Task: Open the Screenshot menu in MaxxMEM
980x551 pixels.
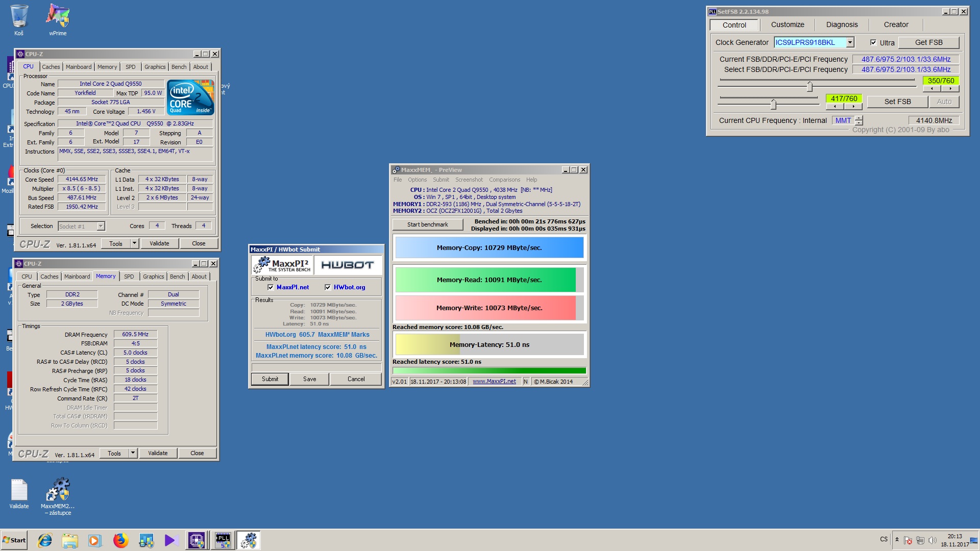Action: pyautogui.click(x=469, y=180)
